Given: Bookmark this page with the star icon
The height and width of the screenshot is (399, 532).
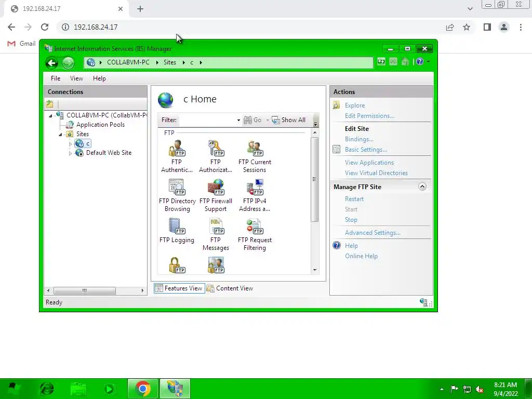Looking at the screenshot, I should click(467, 27).
